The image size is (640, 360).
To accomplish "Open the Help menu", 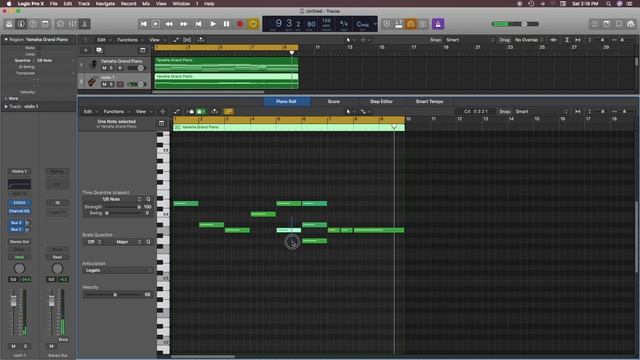I will pyautogui.click(x=209, y=4).
